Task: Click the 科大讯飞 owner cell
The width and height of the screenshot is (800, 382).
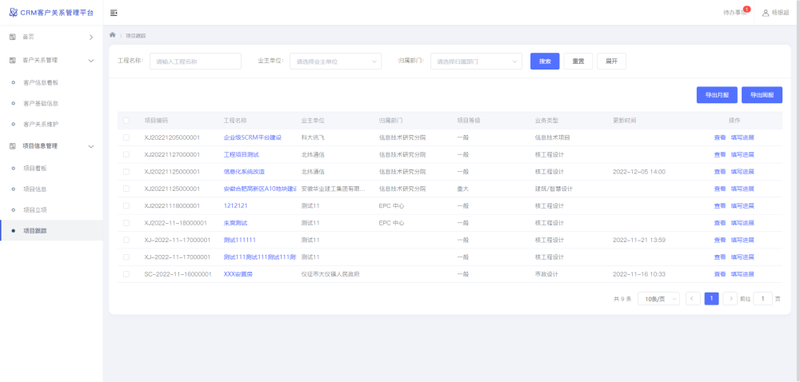Action: point(313,137)
